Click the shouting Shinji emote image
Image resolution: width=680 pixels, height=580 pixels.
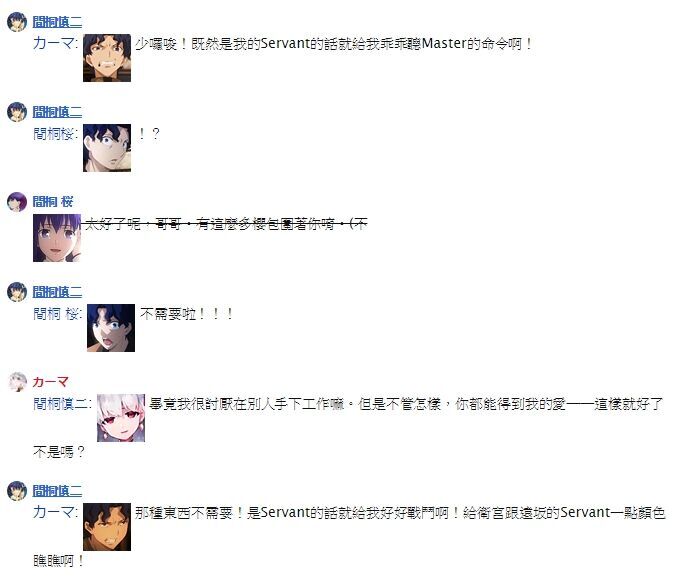[111, 328]
